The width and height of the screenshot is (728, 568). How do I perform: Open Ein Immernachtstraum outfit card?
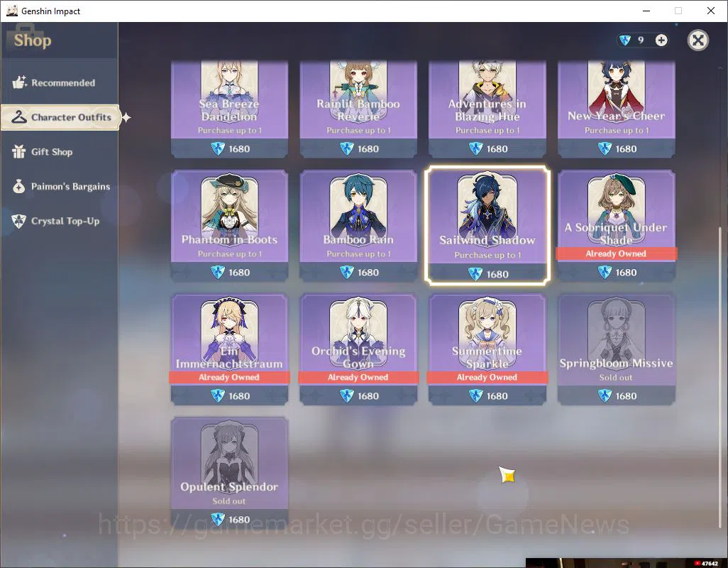point(229,349)
